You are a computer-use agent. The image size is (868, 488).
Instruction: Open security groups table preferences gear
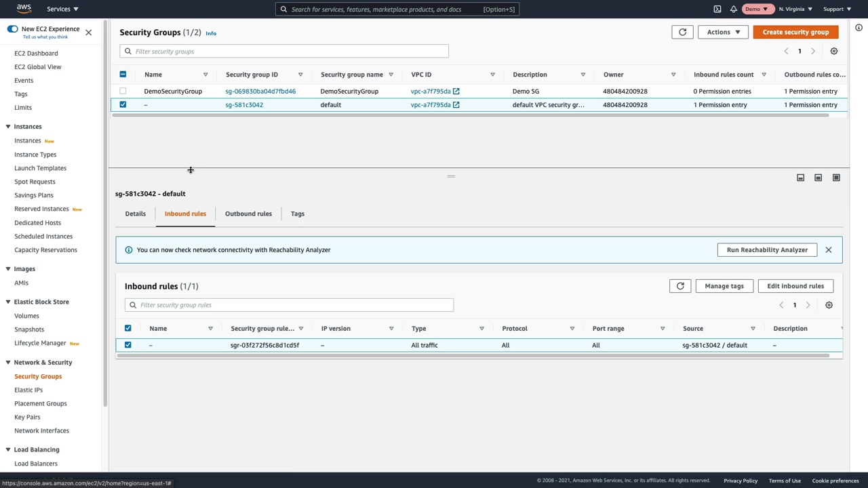pos(833,52)
